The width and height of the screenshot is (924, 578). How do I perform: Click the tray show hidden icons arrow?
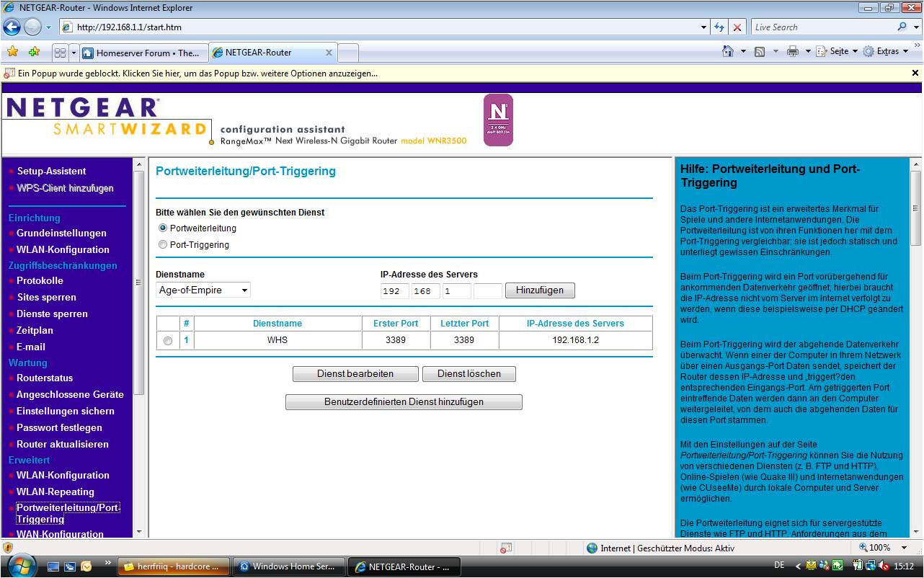(799, 566)
